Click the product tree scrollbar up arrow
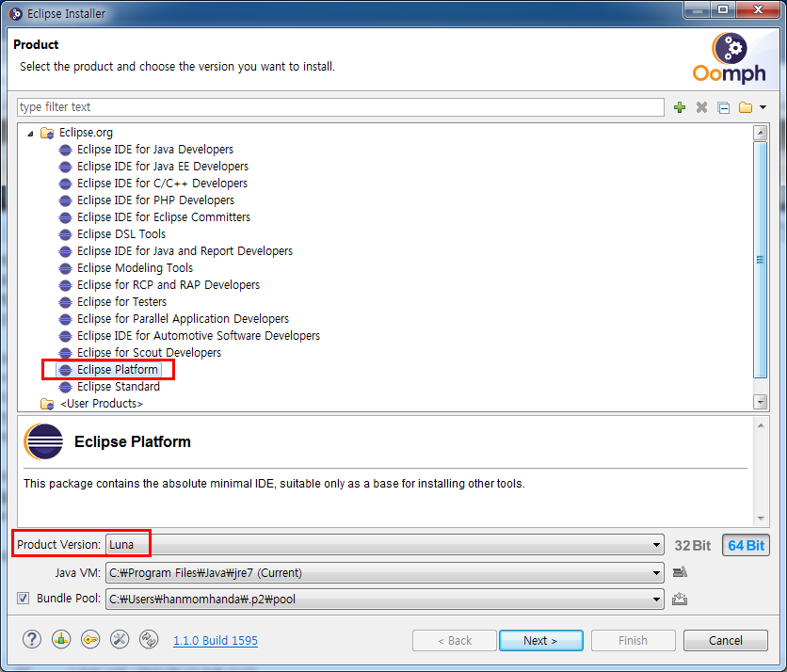Screen dimensions: 787x672 (x=761, y=133)
